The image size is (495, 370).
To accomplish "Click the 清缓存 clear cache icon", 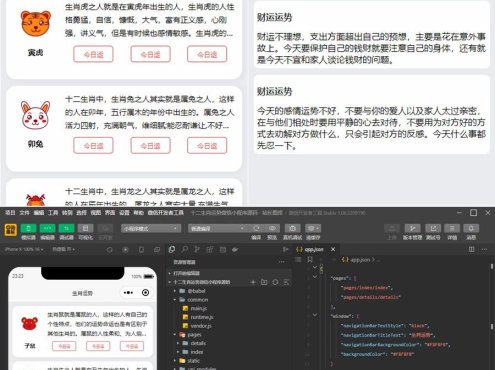I will [x=313, y=228].
